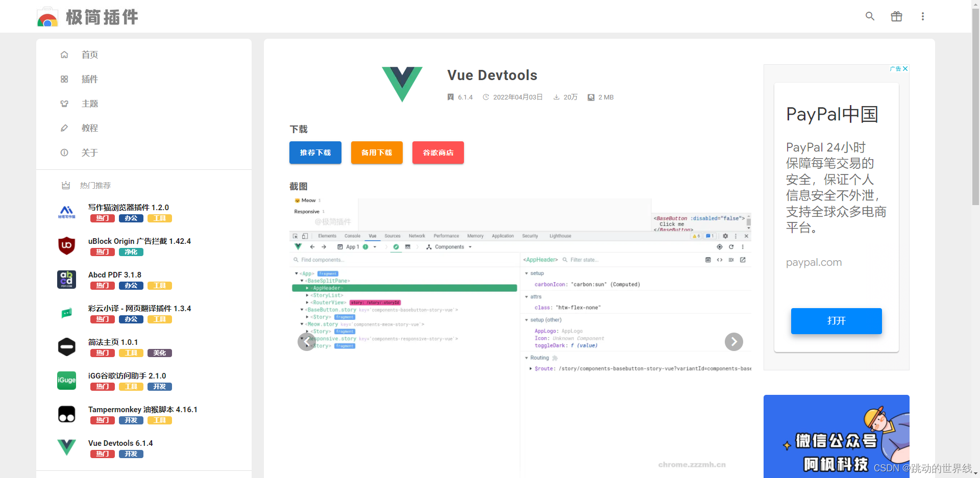The image size is (980, 478).
Task: Click paypal.com link in the ad
Action: coord(814,263)
